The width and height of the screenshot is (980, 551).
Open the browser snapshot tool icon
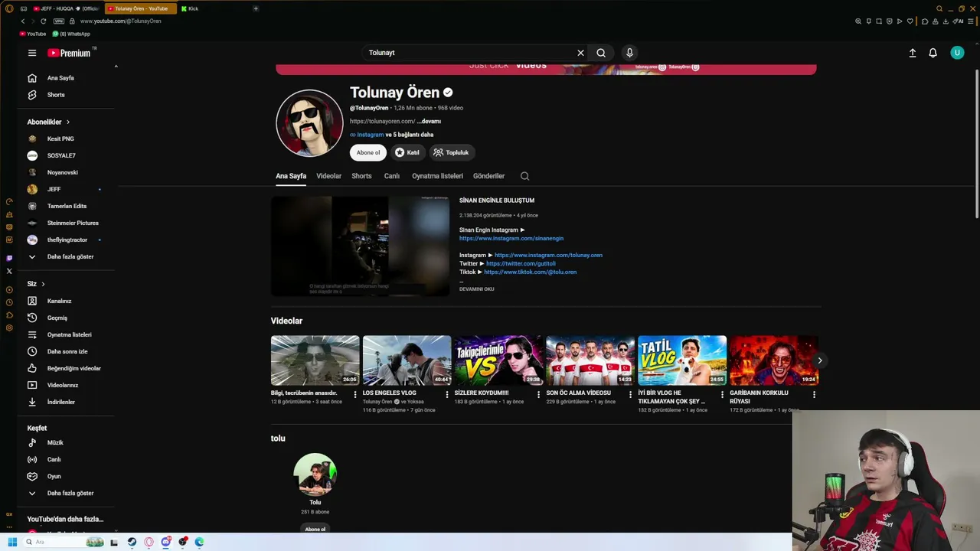[x=879, y=21]
